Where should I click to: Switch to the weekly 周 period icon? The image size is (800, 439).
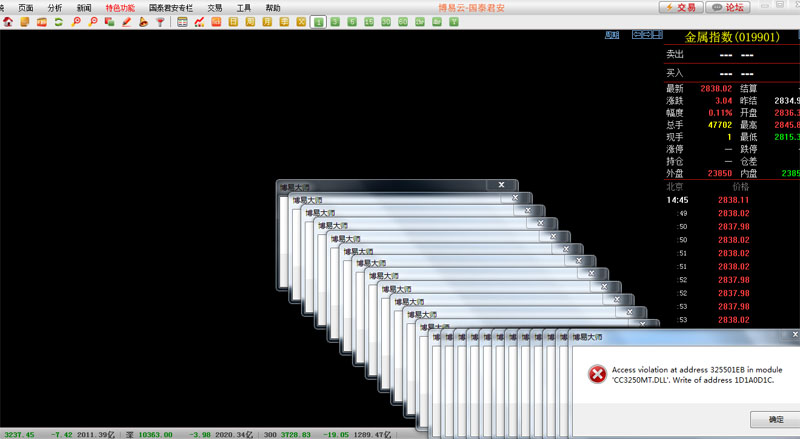[x=250, y=22]
